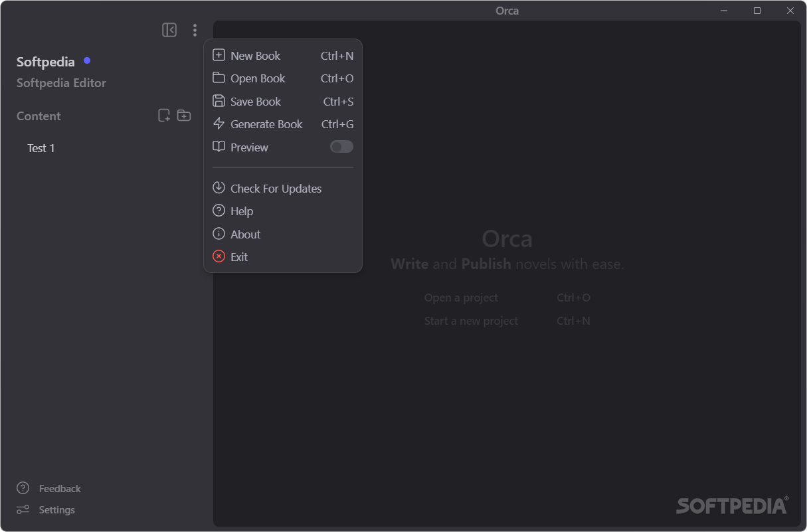
Task: Choose Open Book menu entry
Action: (x=283, y=78)
